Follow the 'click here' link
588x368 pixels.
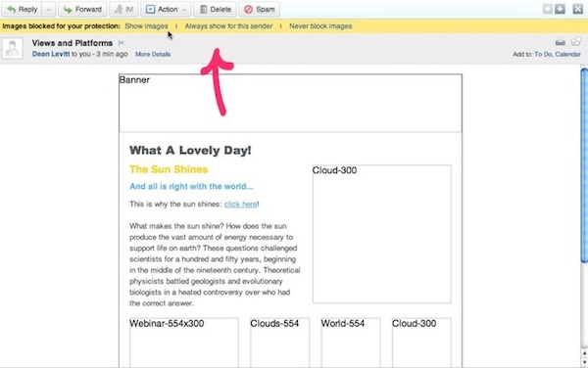[241, 204]
